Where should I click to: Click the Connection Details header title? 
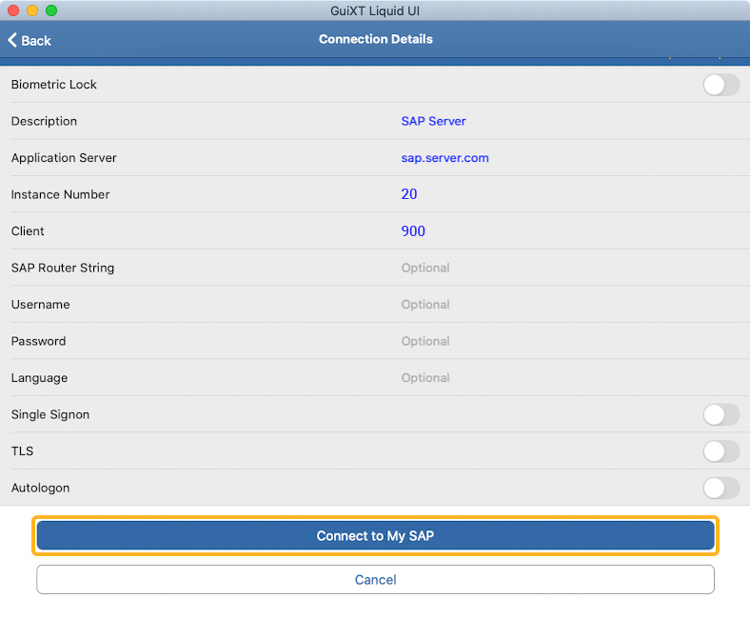pos(375,39)
